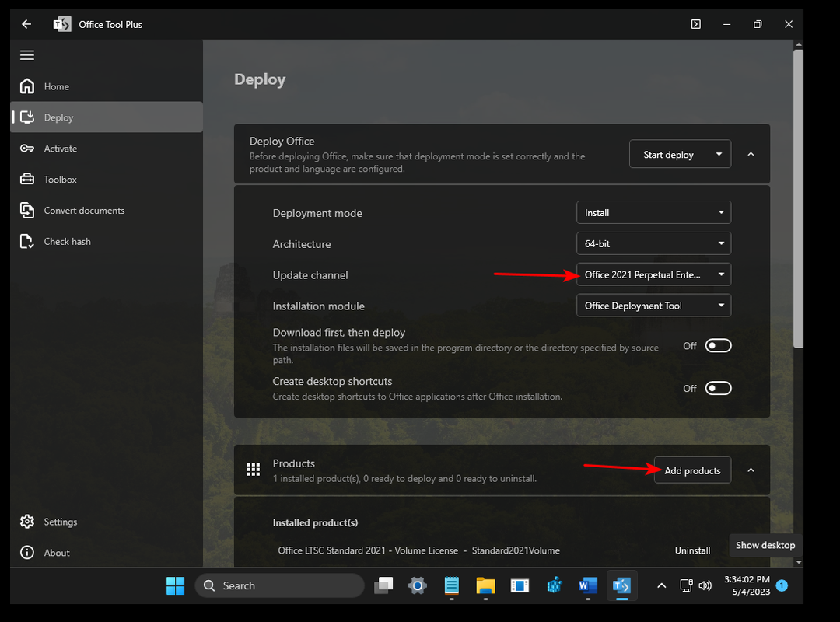Image resolution: width=840 pixels, height=622 pixels.
Task: Open File Explorer from the taskbar
Action: point(485,585)
